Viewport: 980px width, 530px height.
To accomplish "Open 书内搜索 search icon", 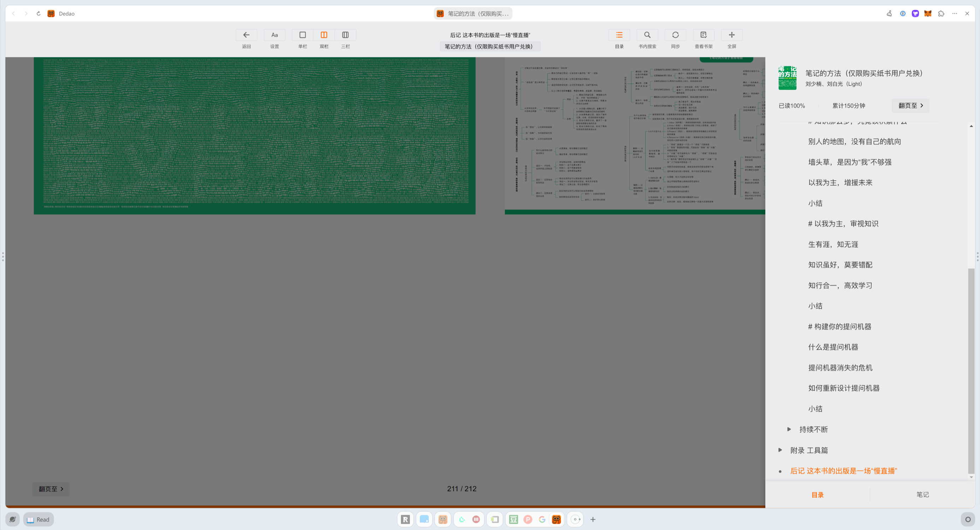I will tap(647, 35).
